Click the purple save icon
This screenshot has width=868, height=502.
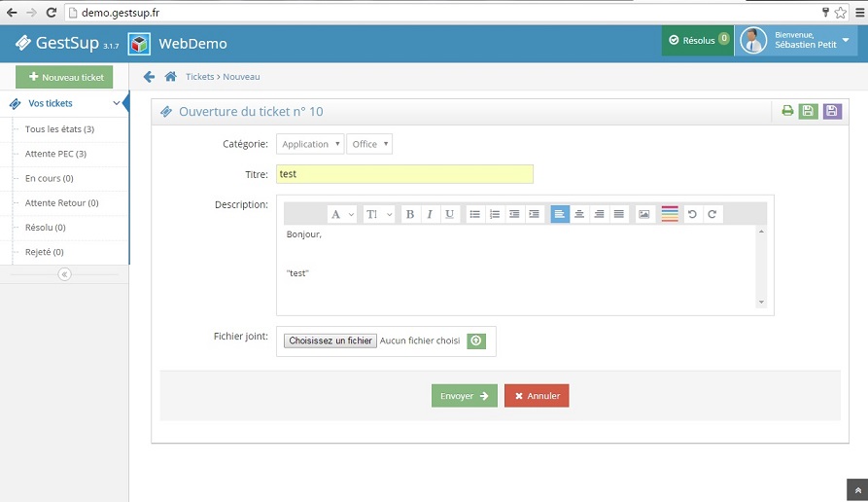(x=832, y=111)
